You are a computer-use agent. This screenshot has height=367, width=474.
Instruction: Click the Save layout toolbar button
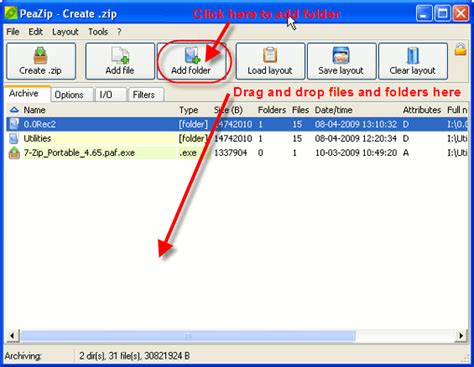341,61
